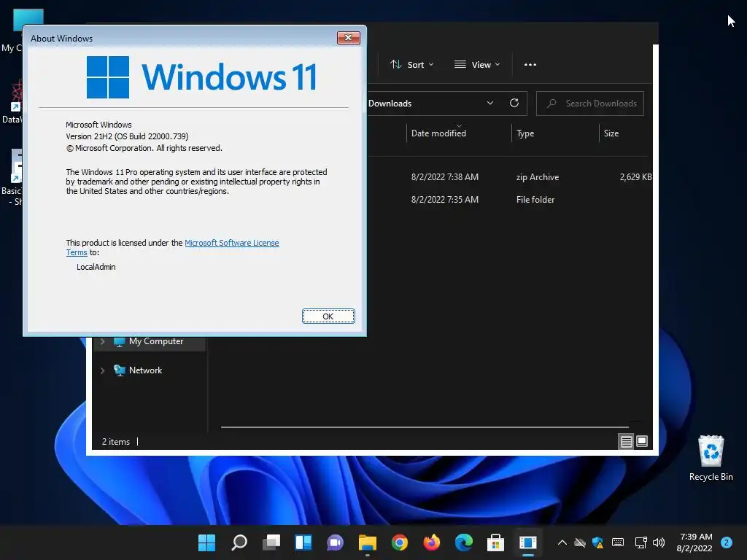Open the Sort menu in File Explorer
The image size is (747, 560).
pyautogui.click(x=411, y=65)
